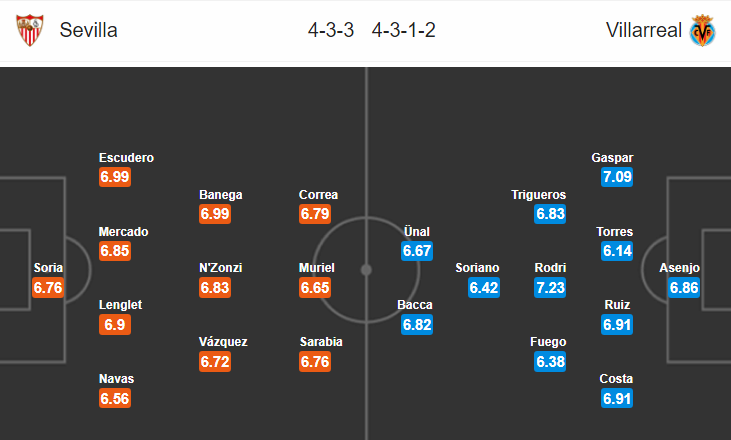
Task: Select Banega's 6.99 rating badge
Action: coord(215,214)
